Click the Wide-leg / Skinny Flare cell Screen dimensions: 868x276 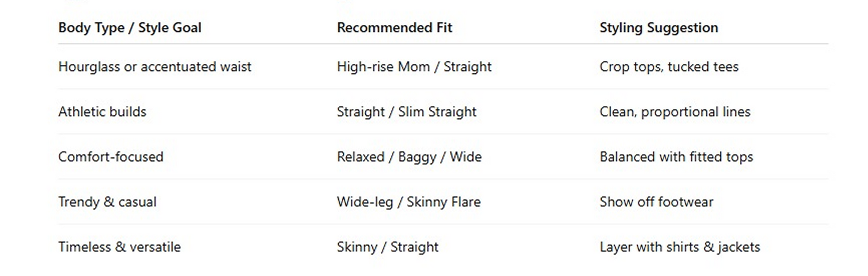[409, 202]
